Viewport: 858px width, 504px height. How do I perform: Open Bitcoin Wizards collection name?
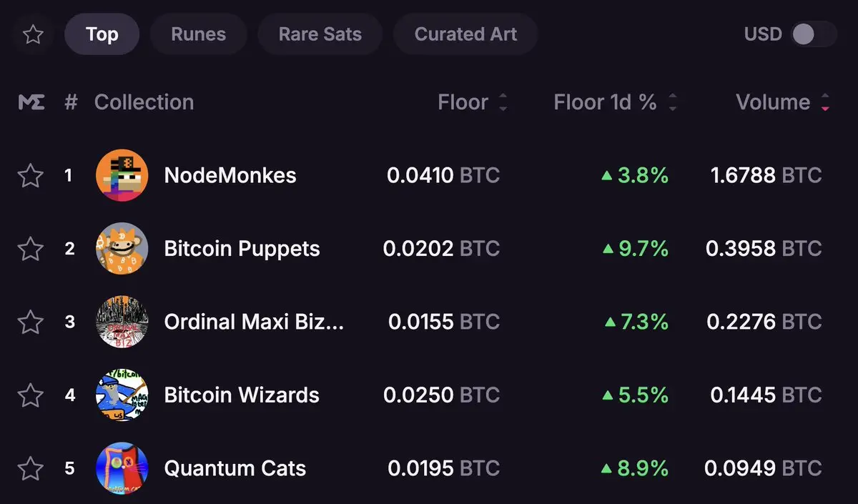pos(241,395)
